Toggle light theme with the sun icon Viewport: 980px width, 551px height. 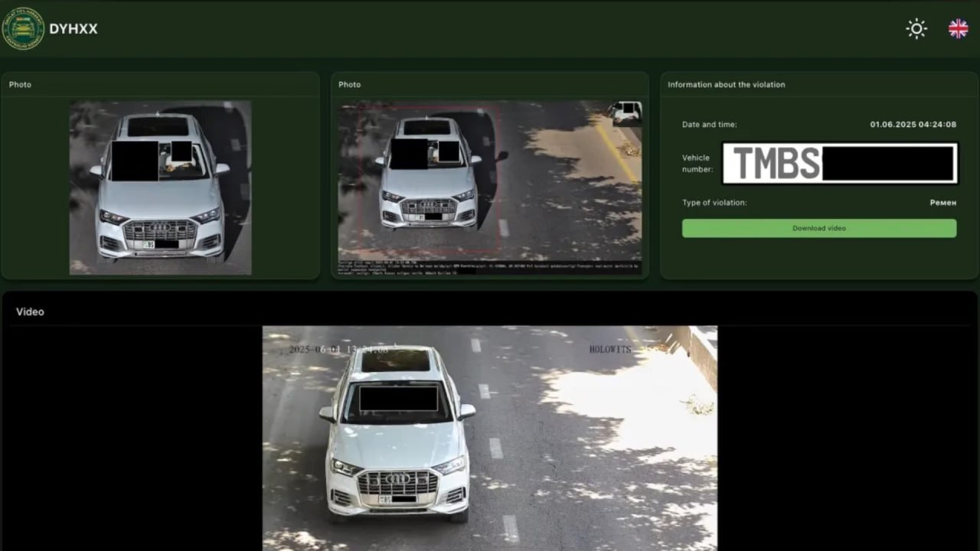click(916, 29)
